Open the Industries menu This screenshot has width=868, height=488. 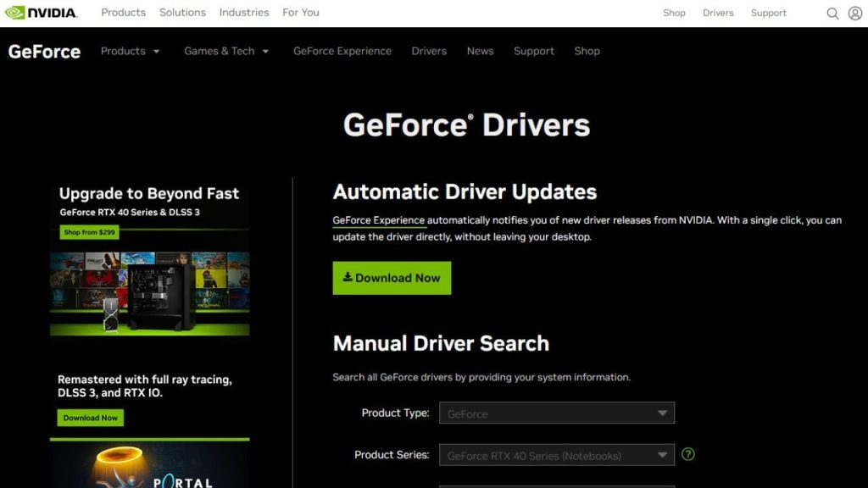point(243,12)
